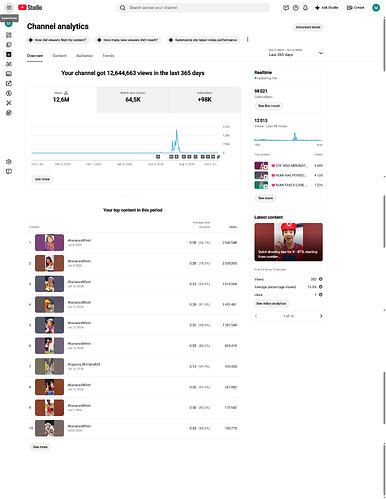Click See more below the views chart
Viewport: 386px width, 499px height.
click(x=42, y=179)
